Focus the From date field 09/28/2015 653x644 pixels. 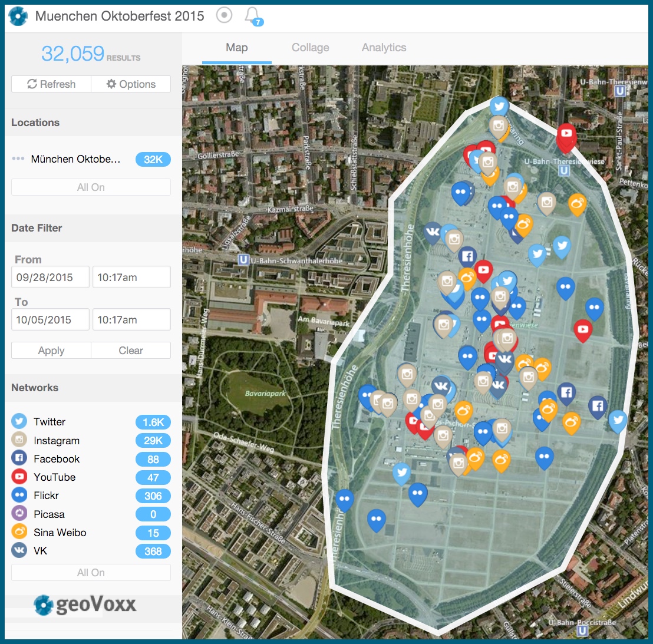(x=51, y=277)
